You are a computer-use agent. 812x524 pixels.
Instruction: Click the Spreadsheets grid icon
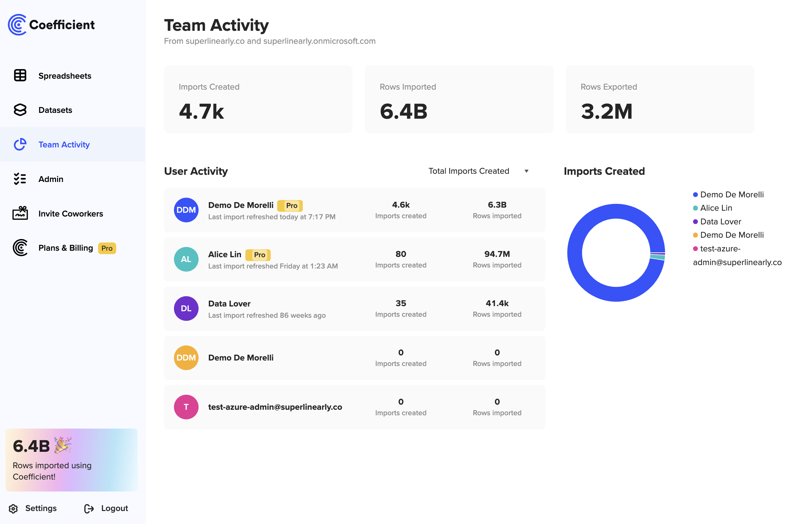point(20,76)
